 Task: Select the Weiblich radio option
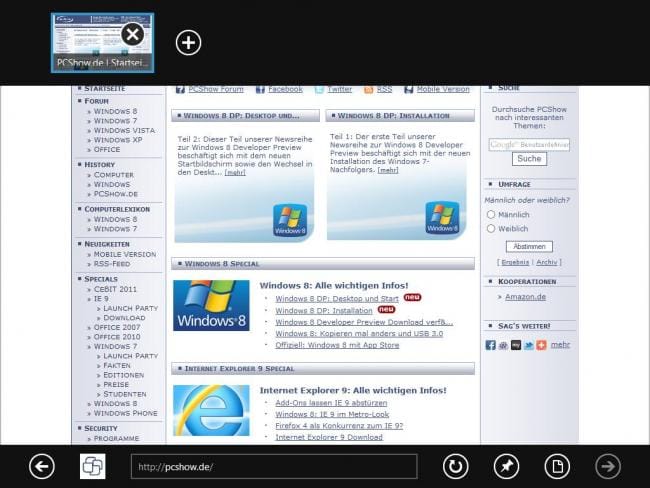tap(491, 228)
